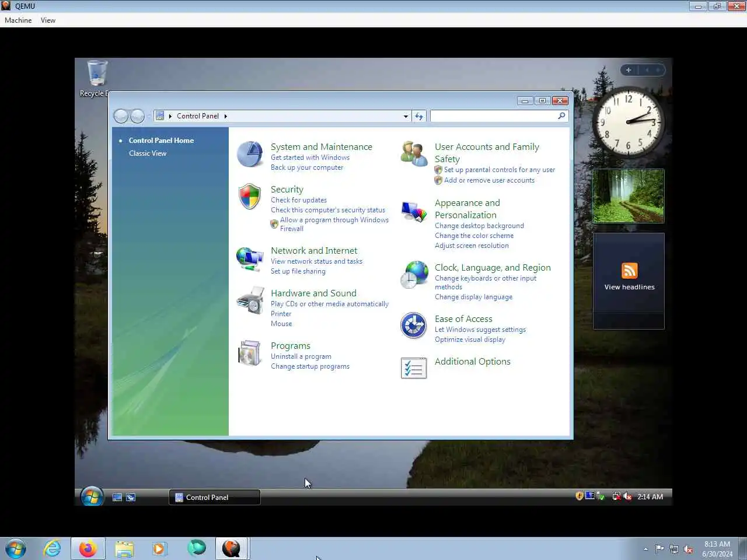This screenshot has width=747, height=560.
Task: Switch to Classic View
Action: 148,153
